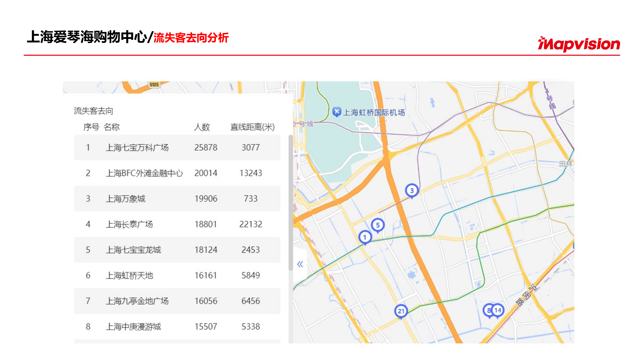Select row 上海虹桥天地
This screenshot has width=644, height=362.
[177, 275]
